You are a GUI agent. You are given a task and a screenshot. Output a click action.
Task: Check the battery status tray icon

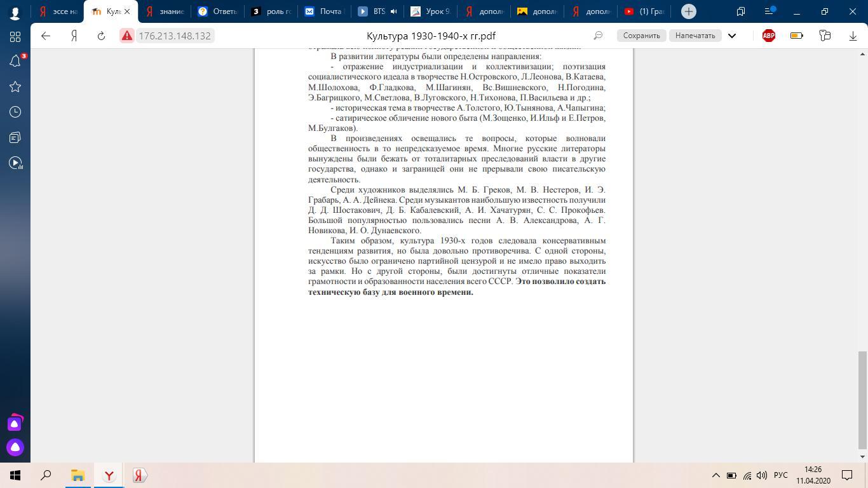[731, 475]
